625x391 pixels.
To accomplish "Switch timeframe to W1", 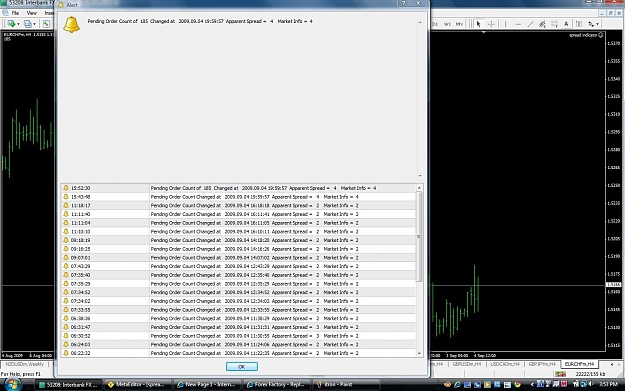I will [447, 24].
